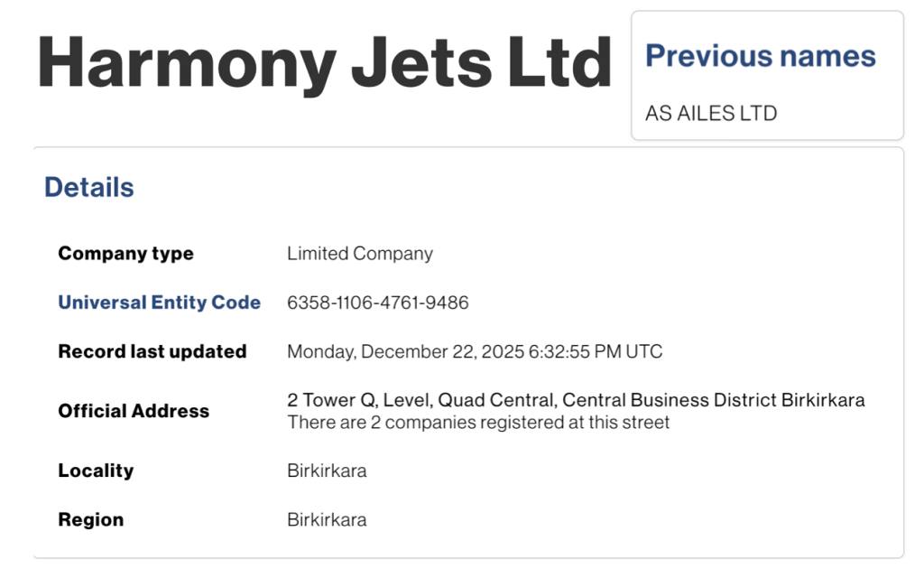Viewport: 924px width, 578px height.
Task: Click the Details section heading
Action: tap(89, 188)
